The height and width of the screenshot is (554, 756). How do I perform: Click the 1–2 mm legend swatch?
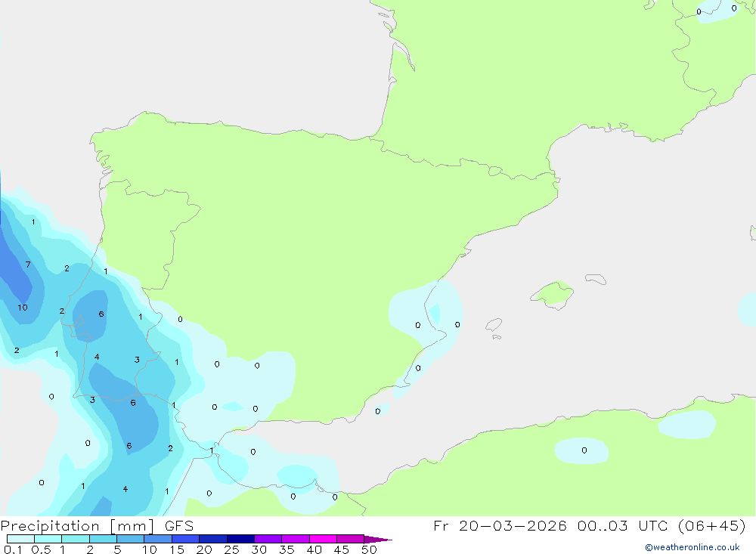pos(76,539)
